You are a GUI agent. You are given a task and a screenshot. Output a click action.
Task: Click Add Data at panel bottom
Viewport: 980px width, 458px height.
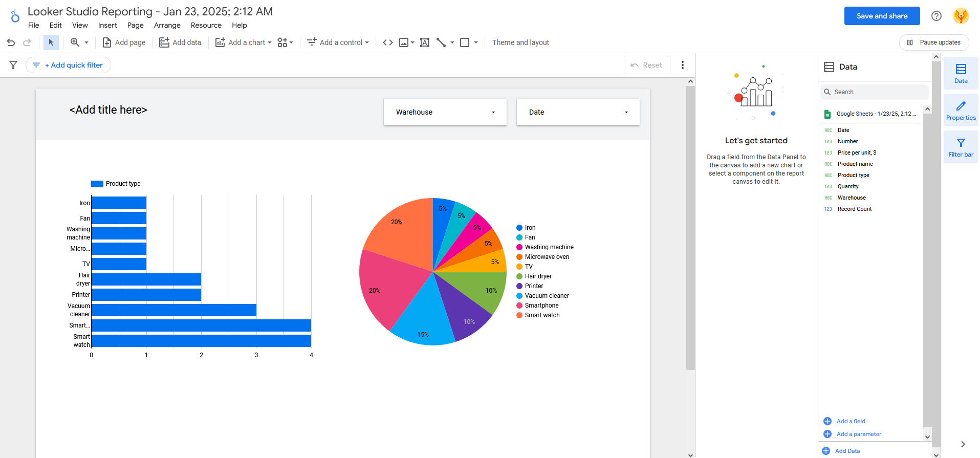tap(841, 451)
